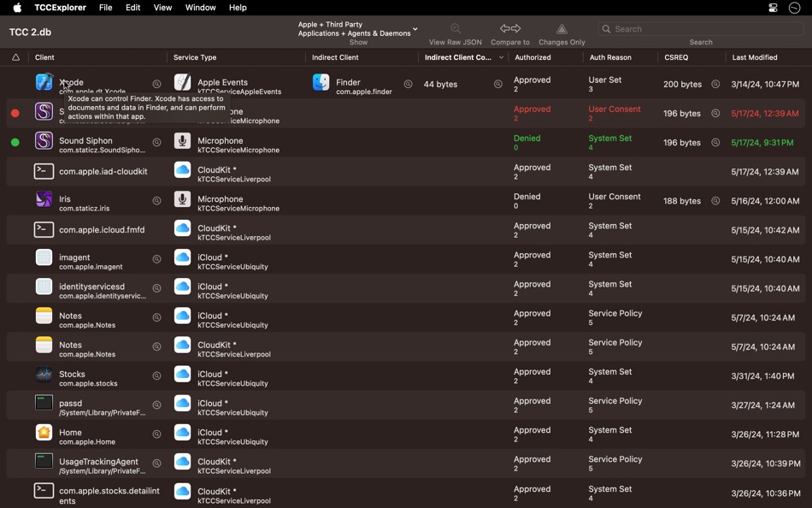Click the iCloud icon in the Home row
This screenshot has width=812, height=508.
pos(182,433)
